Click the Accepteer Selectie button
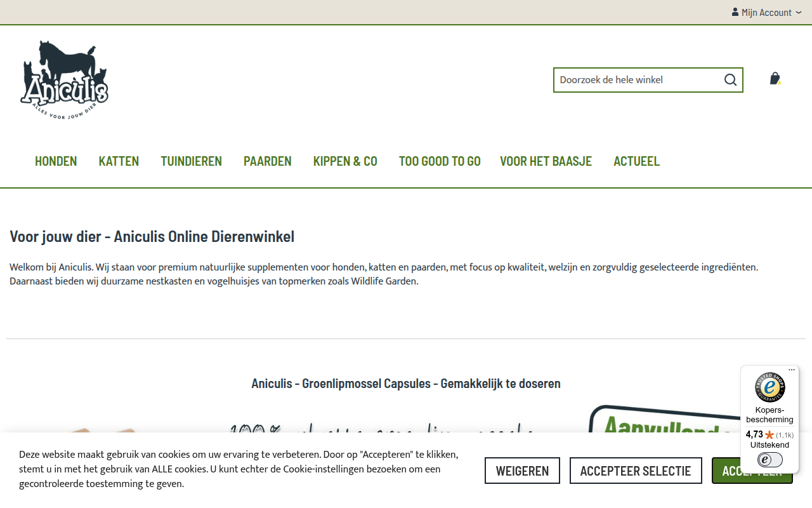Viewport: 812px width, 508px height. (636, 471)
